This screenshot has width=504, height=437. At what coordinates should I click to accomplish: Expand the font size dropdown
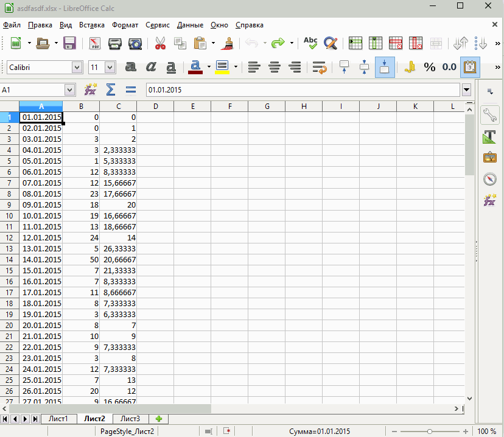pyautogui.click(x=110, y=67)
